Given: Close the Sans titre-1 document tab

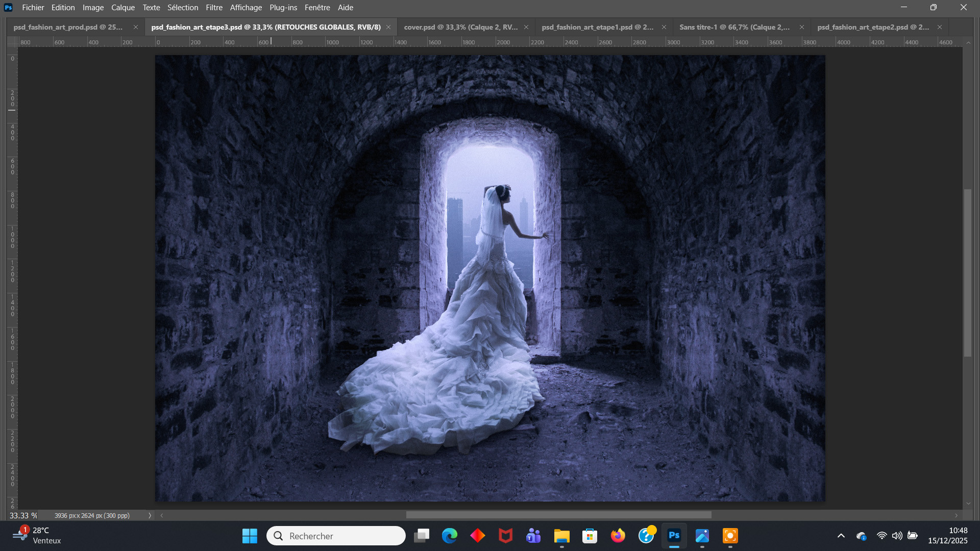Looking at the screenshot, I should [x=801, y=27].
